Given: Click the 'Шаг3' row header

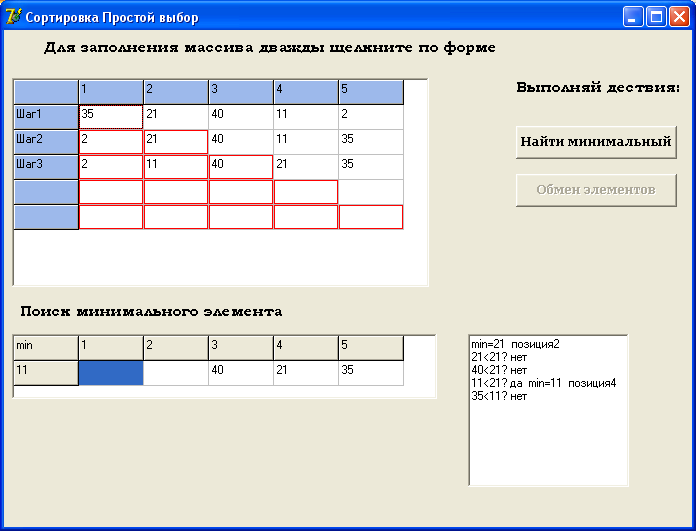Looking at the screenshot, I should [46, 167].
